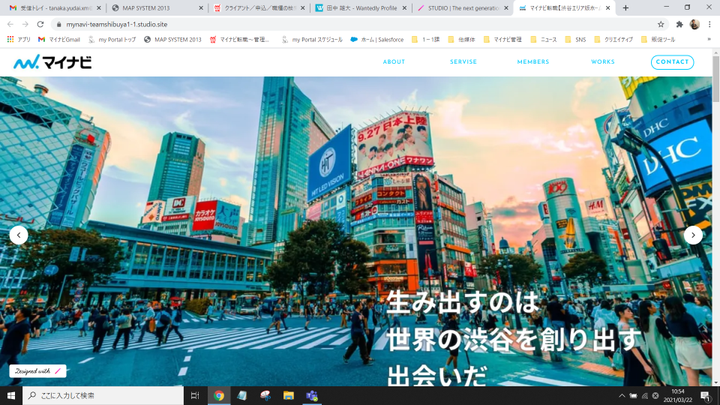Open Chrome from the Windows taskbar

[x=218, y=396]
